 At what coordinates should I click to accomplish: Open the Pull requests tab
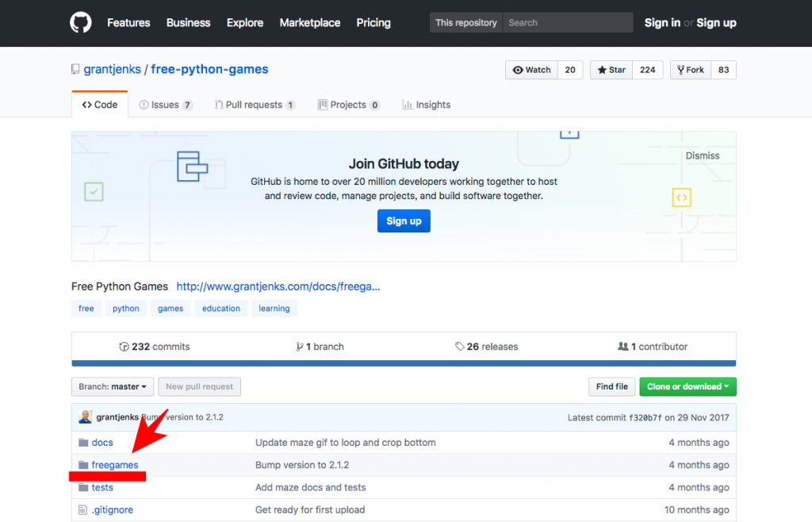tap(255, 105)
